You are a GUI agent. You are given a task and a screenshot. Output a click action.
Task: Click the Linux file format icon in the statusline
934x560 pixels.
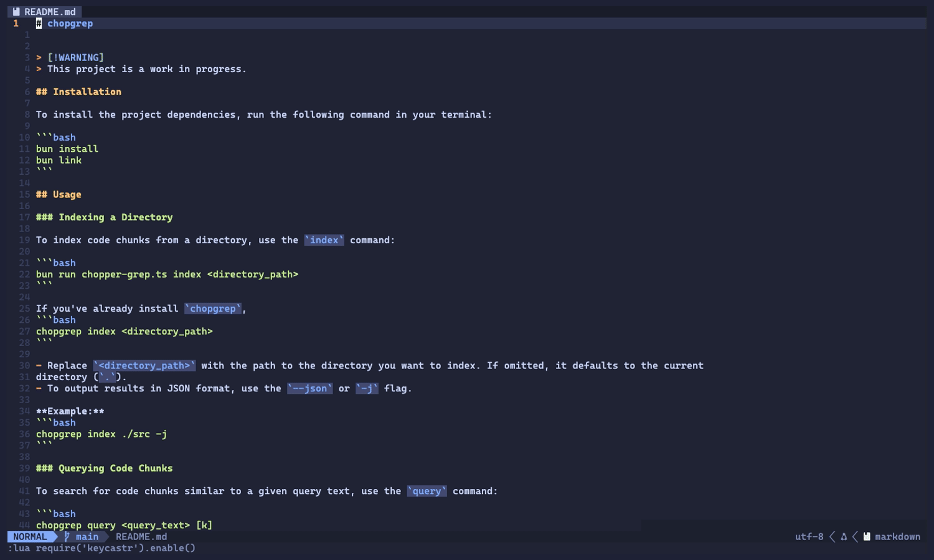[x=844, y=536]
